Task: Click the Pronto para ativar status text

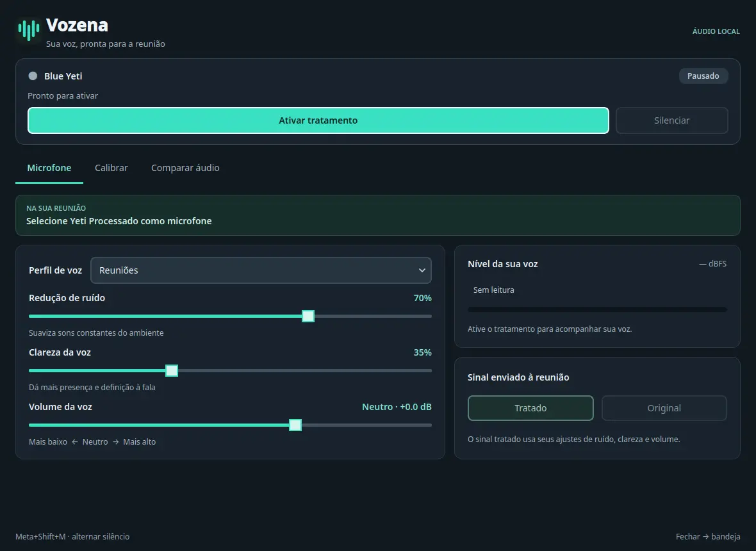Action: [63, 95]
